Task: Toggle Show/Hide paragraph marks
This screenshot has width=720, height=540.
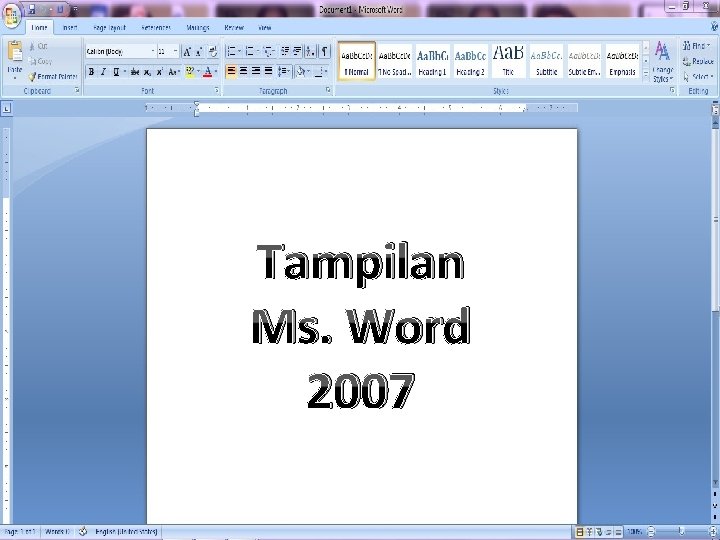Action: click(x=324, y=51)
